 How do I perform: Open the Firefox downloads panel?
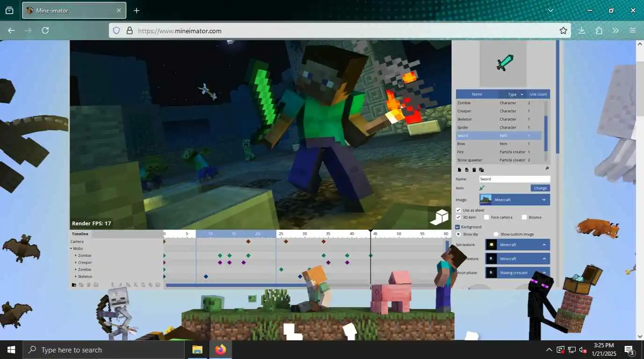(x=581, y=30)
